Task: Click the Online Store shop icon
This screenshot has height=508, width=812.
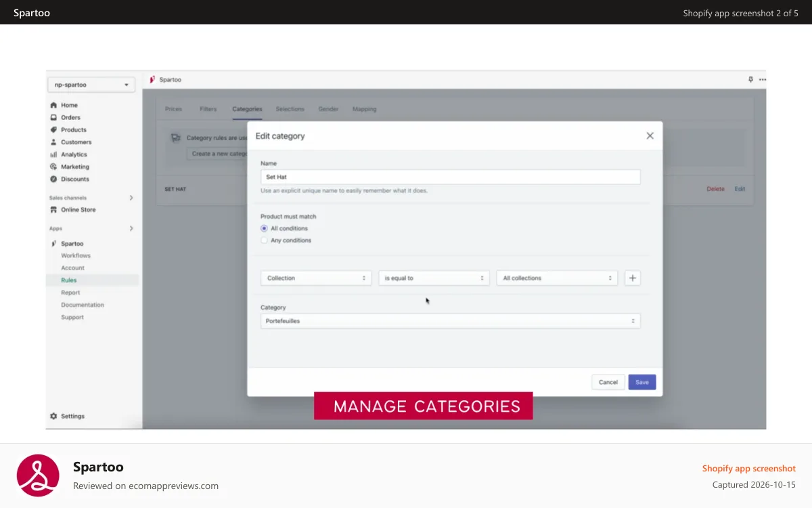Action: coord(53,210)
